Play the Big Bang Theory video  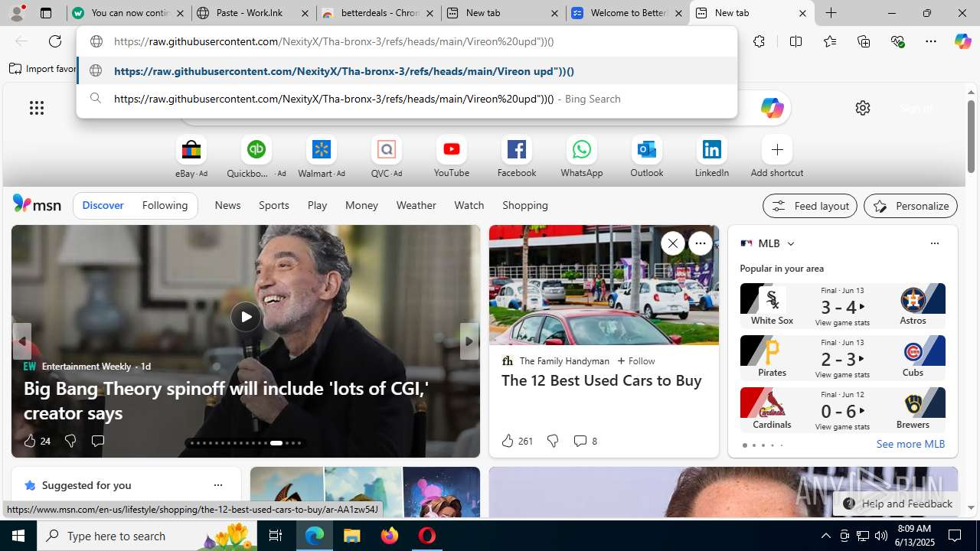click(246, 317)
